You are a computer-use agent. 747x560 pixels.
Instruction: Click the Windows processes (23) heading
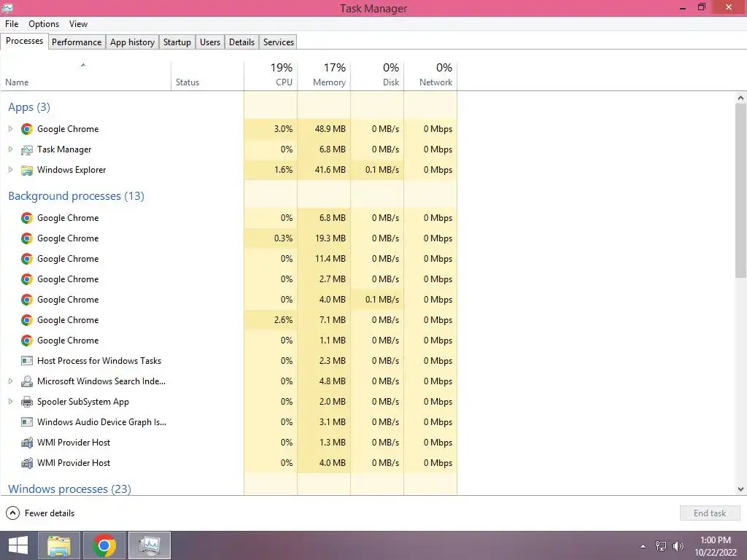(x=69, y=489)
